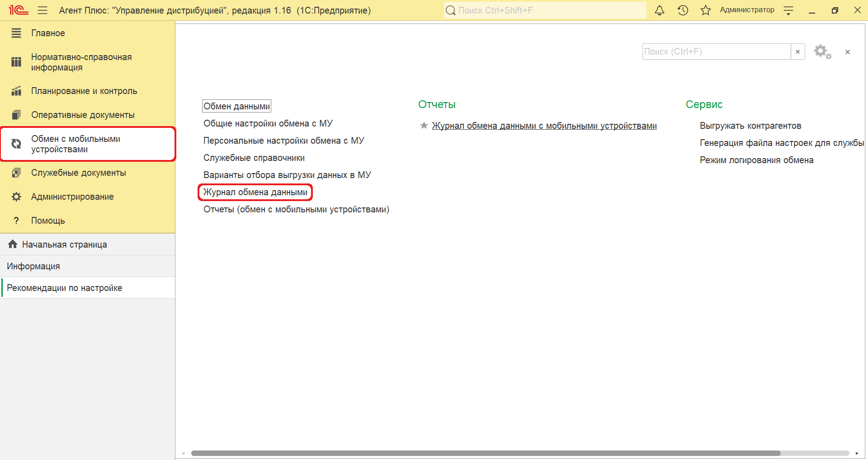Toggle favorite star beside Журнал обмена report
Viewport: 868px width, 460px height.
tap(424, 126)
